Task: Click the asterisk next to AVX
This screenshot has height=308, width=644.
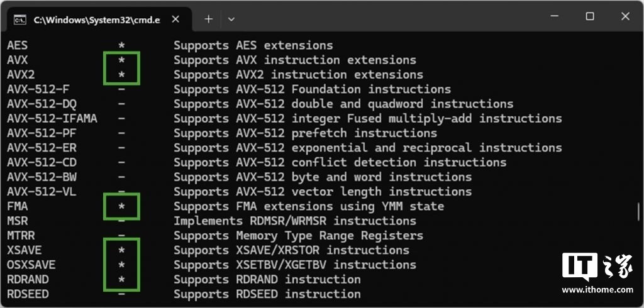Action: click(x=121, y=60)
